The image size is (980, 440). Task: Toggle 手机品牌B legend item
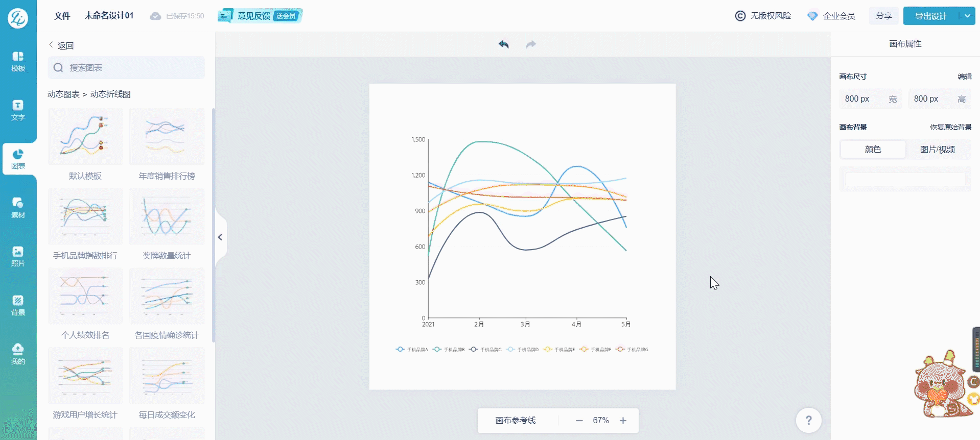(449, 350)
